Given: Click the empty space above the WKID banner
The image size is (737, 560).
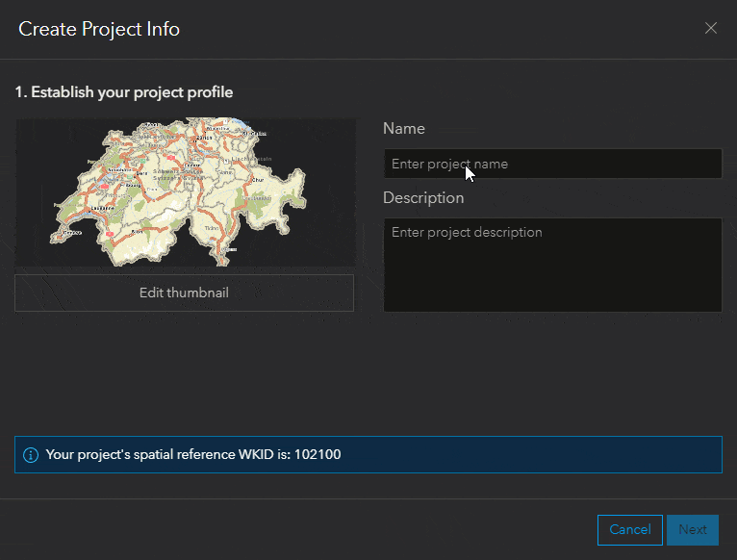Looking at the screenshot, I should point(366,385).
